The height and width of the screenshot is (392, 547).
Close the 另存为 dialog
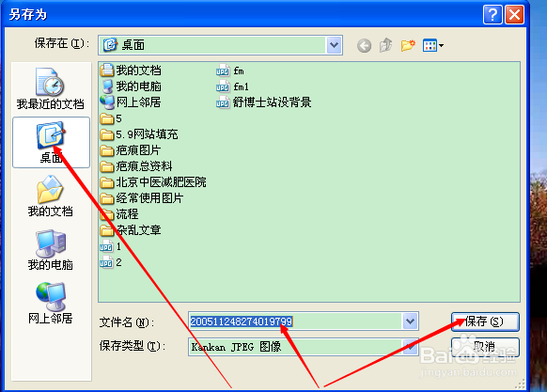[514, 15]
